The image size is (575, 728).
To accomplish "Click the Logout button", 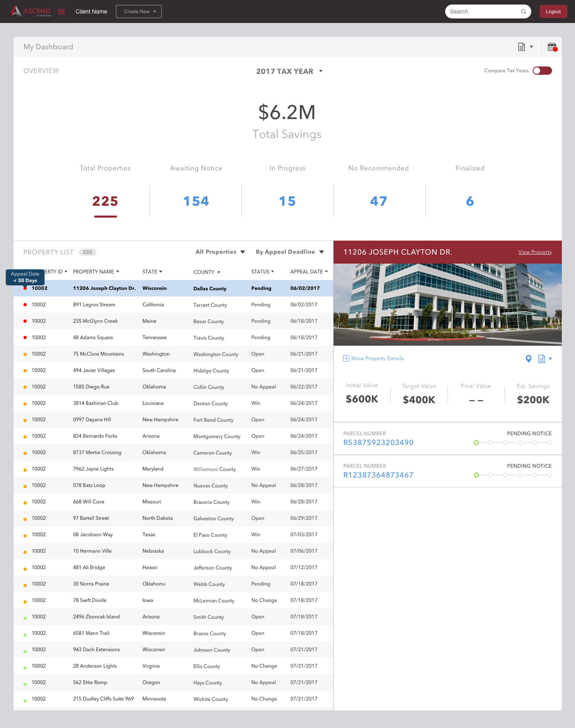I will (553, 11).
